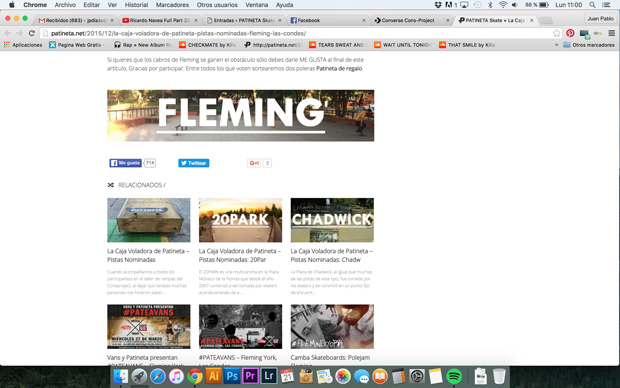Viewport: 620px width, 388px height.
Task: Click the Facebook Me gusta button
Action: click(x=125, y=163)
